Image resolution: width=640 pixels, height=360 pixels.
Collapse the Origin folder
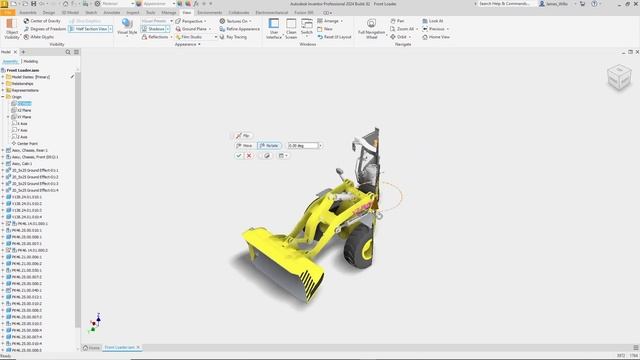[x=3, y=97]
